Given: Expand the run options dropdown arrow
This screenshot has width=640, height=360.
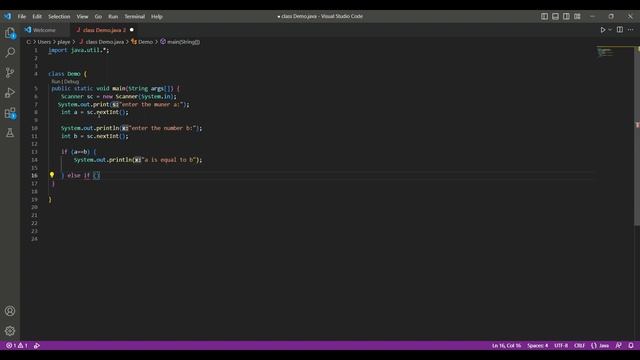Looking at the screenshot, I should tap(610, 30).
